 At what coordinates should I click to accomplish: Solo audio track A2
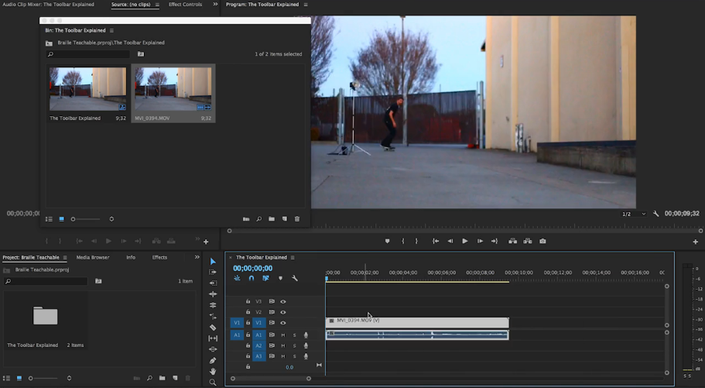pyautogui.click(x=295, y=346)
